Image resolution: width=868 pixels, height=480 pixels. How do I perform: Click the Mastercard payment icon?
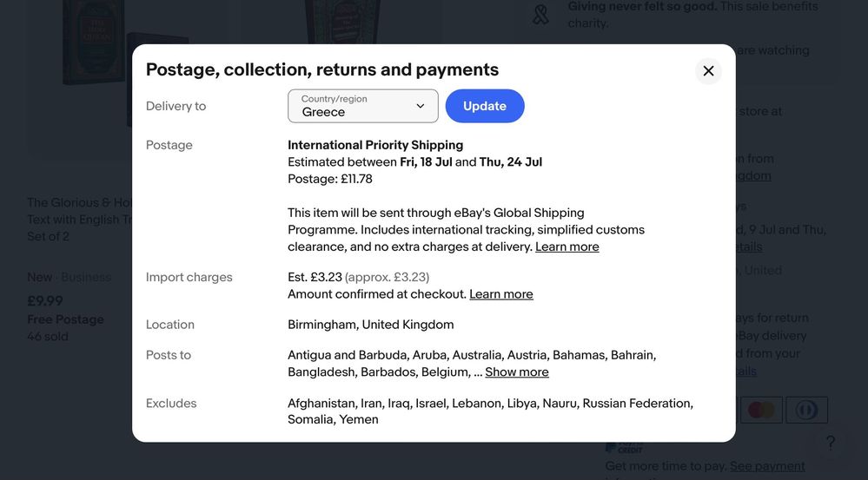(761, 410)
